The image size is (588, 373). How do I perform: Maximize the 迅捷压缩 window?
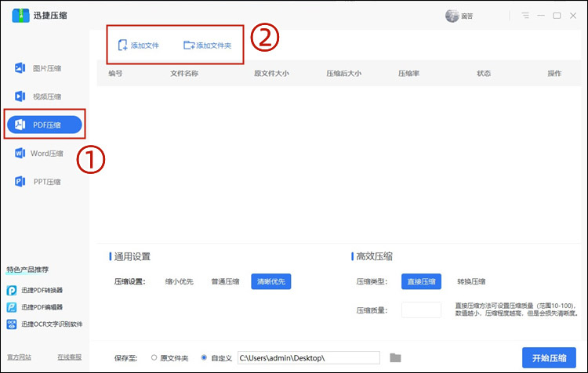coord(557,16)
